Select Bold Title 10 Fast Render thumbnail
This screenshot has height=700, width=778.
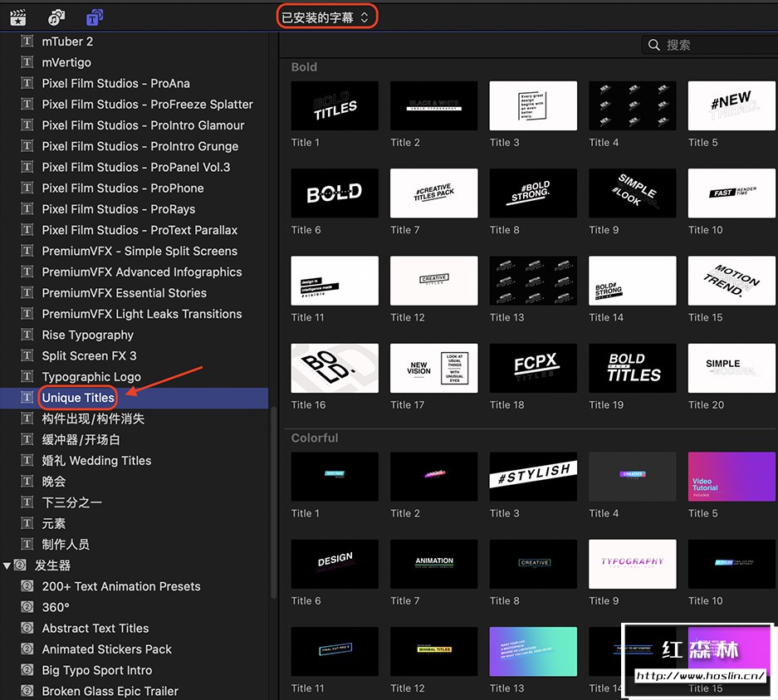(732, 193)
